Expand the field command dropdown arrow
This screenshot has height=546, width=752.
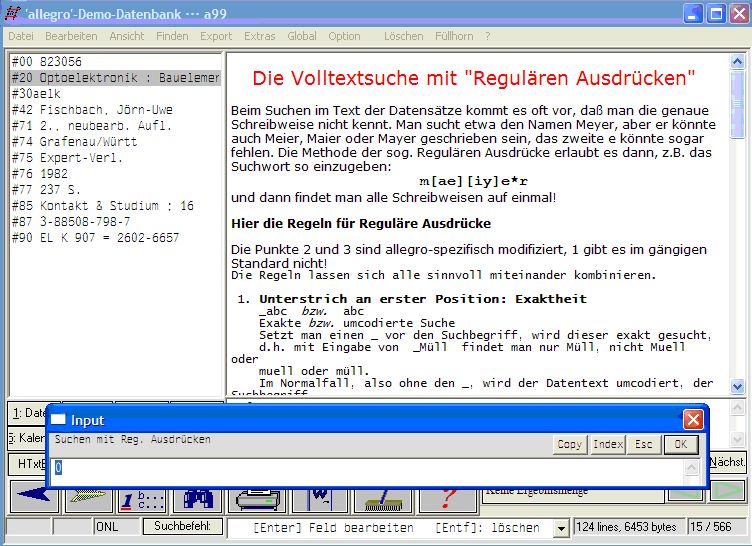tap(561, 528)
